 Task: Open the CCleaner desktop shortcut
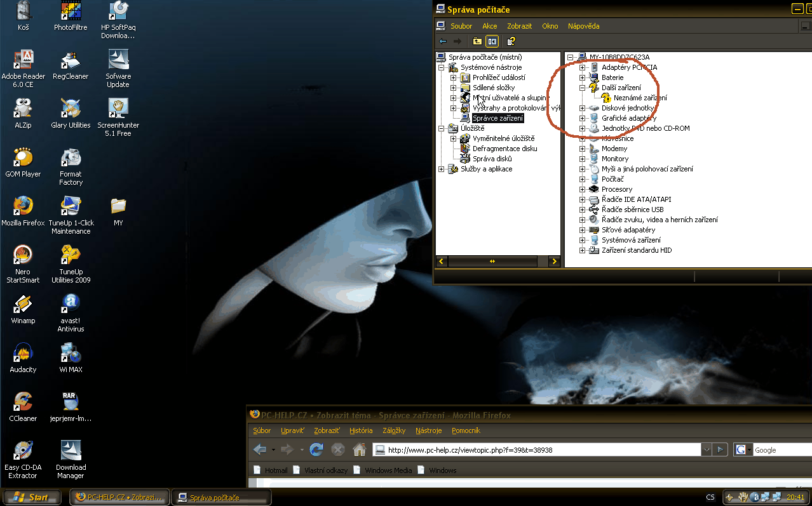(x=23, y=403)
